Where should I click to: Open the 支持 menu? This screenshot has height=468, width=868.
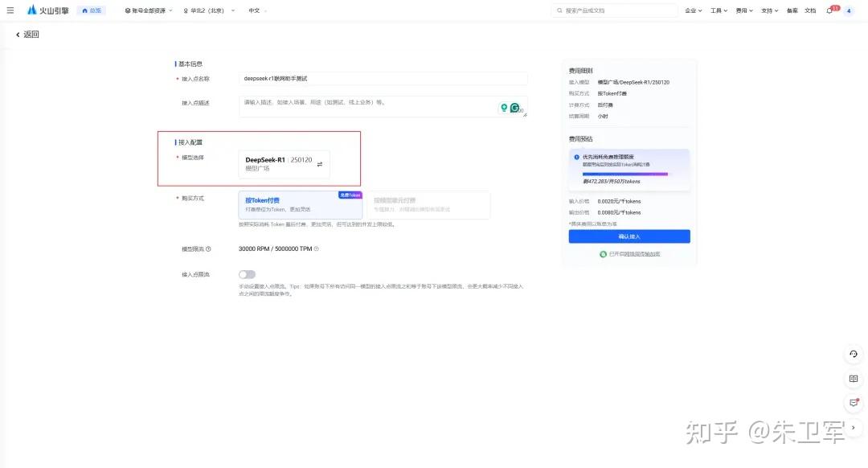coord(769,10)
